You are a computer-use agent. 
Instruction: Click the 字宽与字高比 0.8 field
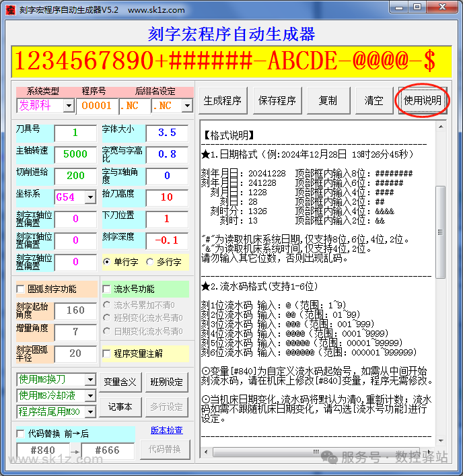(x=167, y=154)
